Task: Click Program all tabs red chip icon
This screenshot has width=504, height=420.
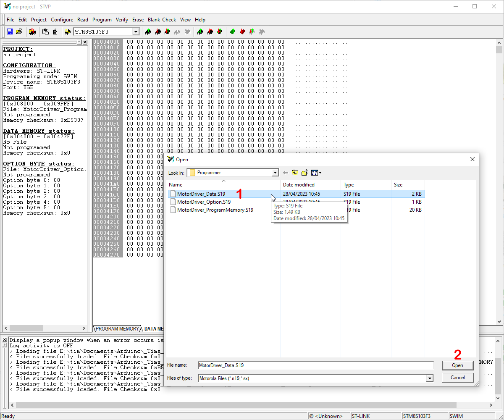Action: [242, 32]
